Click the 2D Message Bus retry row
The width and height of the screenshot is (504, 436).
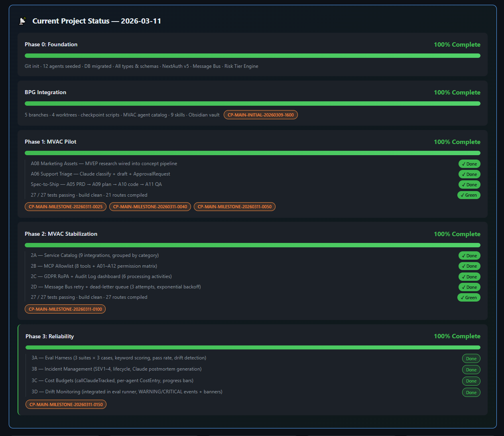[116, 287]
